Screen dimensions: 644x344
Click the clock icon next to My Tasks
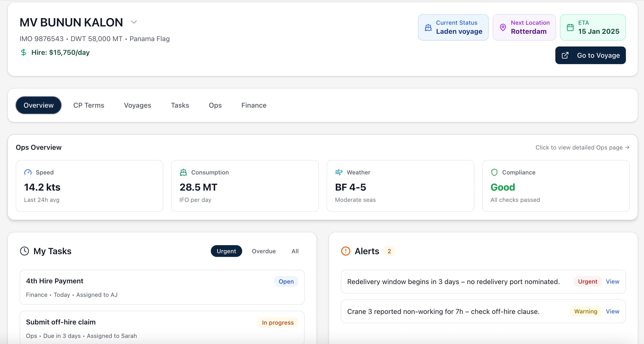24,251
